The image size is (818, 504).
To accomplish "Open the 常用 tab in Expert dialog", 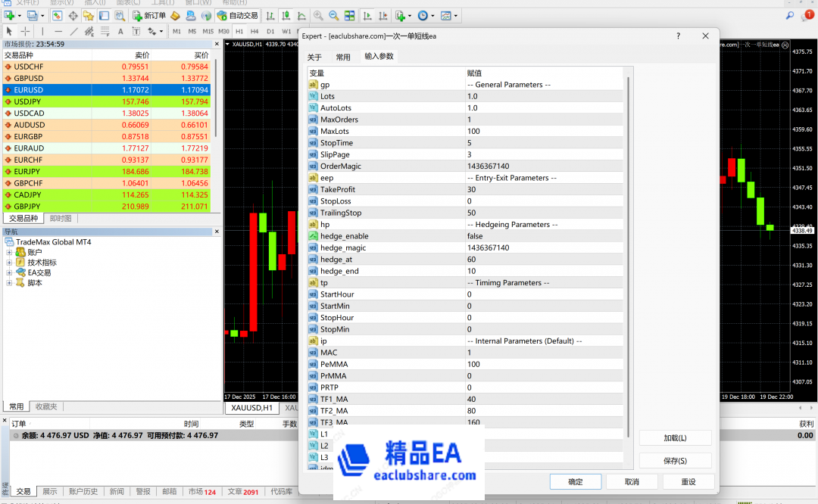I will [343, 57].
